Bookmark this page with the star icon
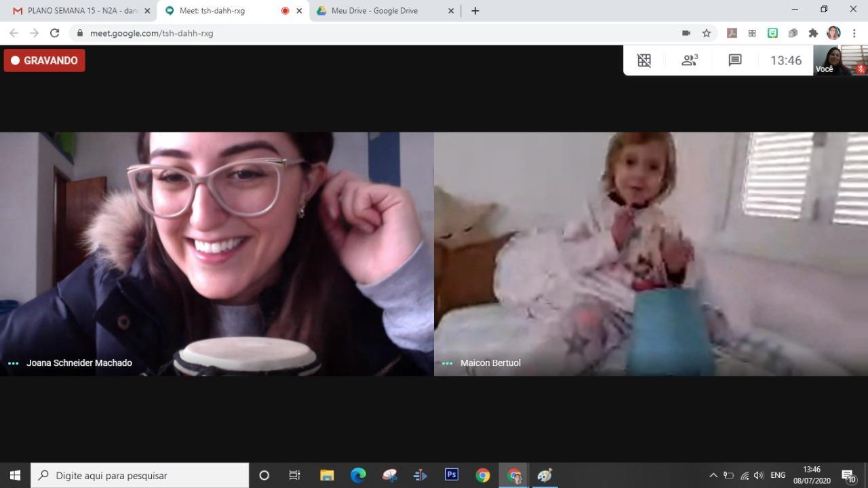868x488 pixels. (707, 33)
